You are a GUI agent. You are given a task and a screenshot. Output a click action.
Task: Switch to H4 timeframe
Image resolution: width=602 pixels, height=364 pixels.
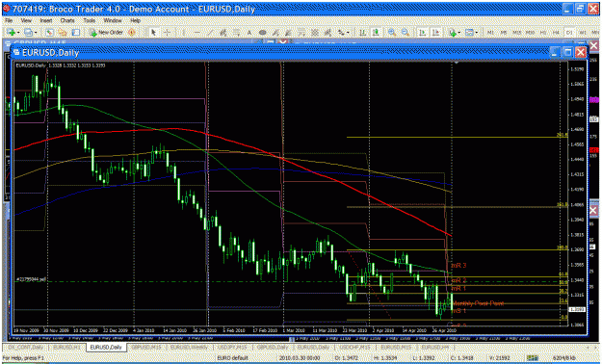tap(556, 33)
